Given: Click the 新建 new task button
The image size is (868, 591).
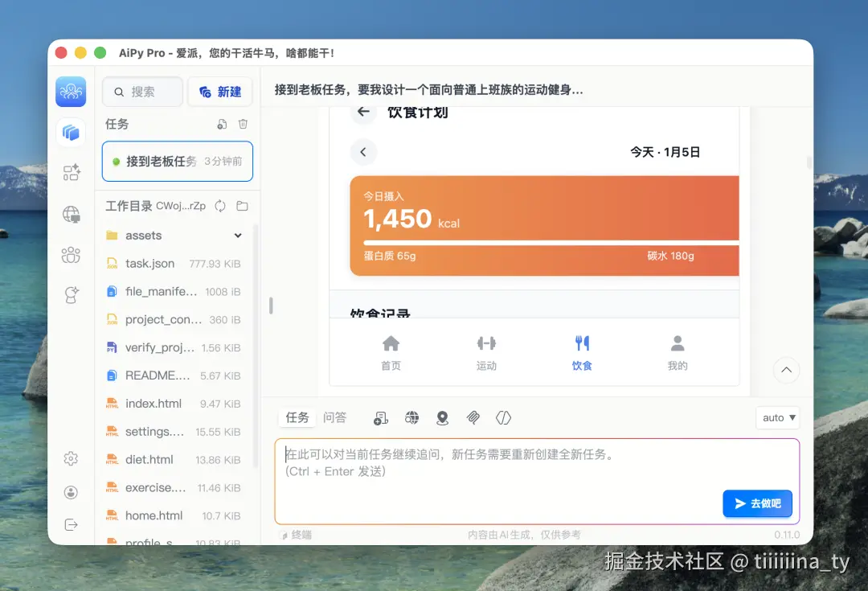Looking at the screenshot, I should click(220, 91).
